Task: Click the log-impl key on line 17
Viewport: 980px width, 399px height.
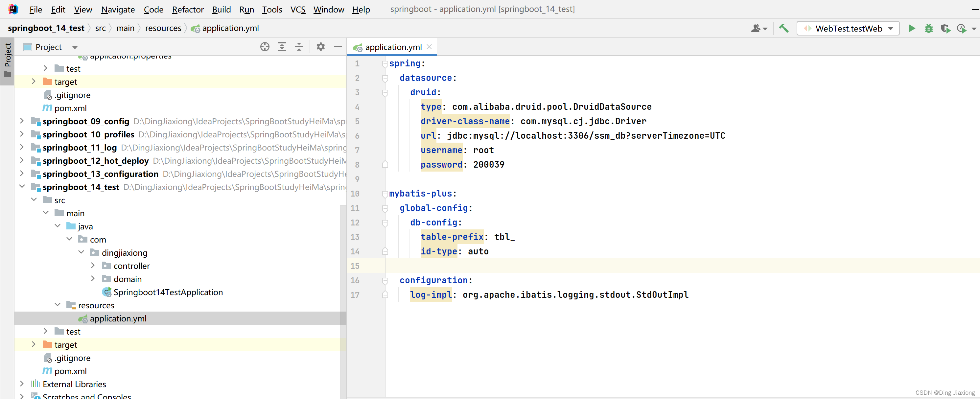Action: [431, 295]
